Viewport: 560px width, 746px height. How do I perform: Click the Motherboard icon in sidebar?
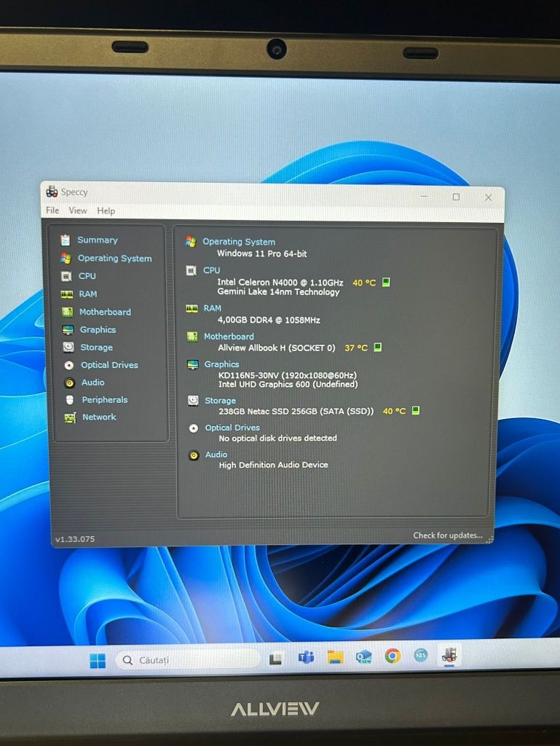68,312
